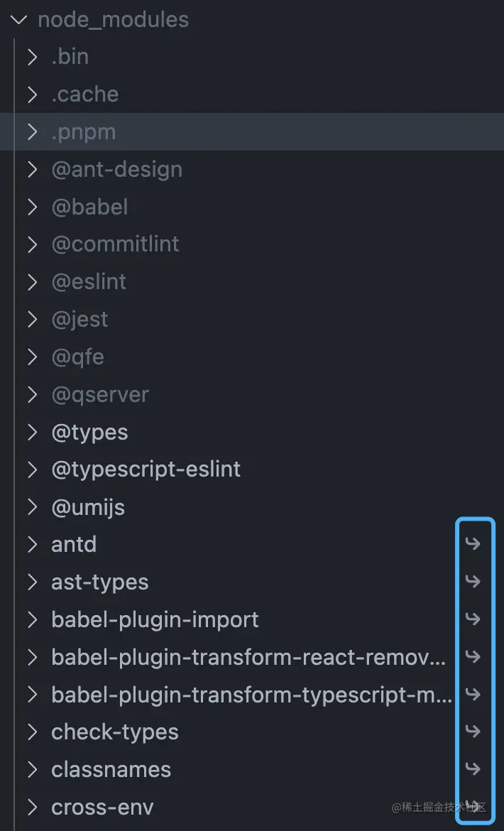Image resolution: width=504 pixels, height=831 pixels.
Task: Expand the @umijs folder chevron
Action: coord(32,507)
